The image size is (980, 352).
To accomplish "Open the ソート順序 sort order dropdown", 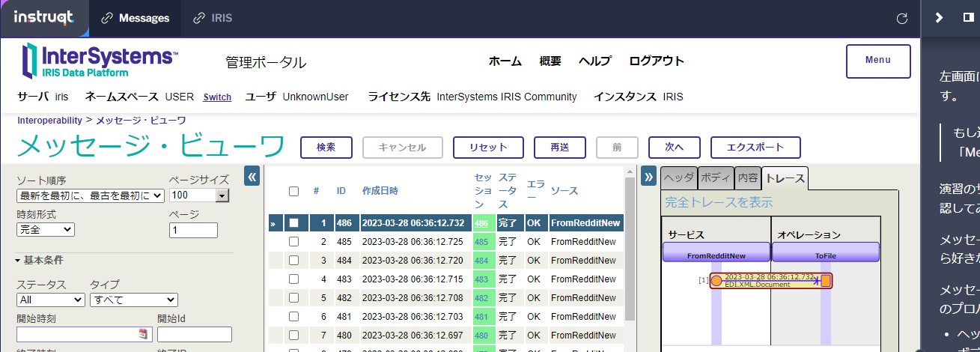I will pyautogui.click(x=90, y=195).
